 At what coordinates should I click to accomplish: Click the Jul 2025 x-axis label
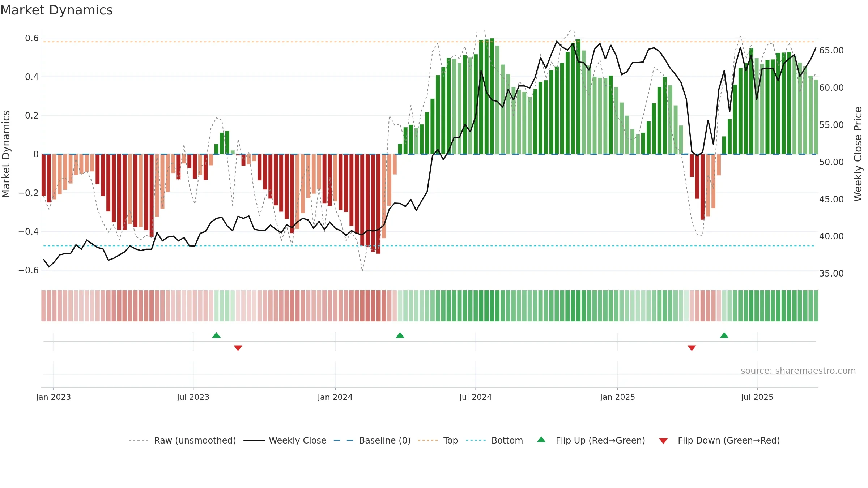757,397
